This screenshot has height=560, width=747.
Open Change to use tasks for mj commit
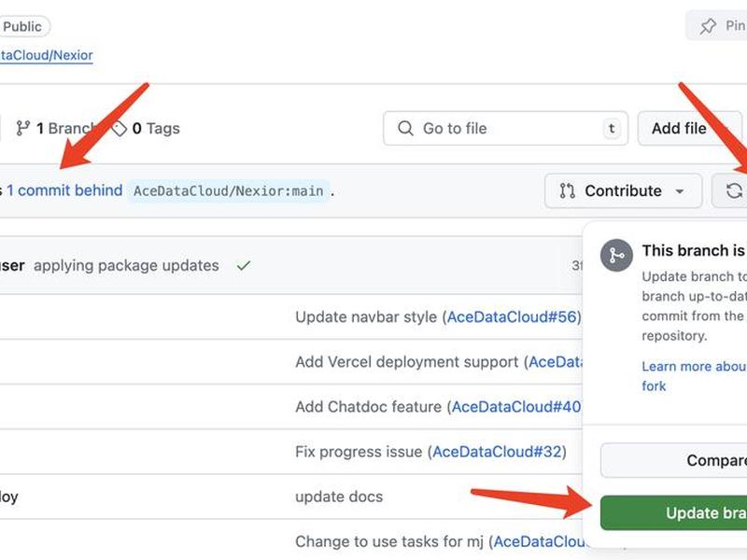tap(389, 541)
